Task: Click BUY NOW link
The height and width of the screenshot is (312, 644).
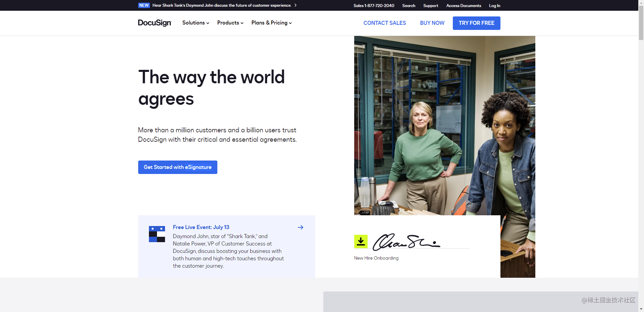Action: 432,23
